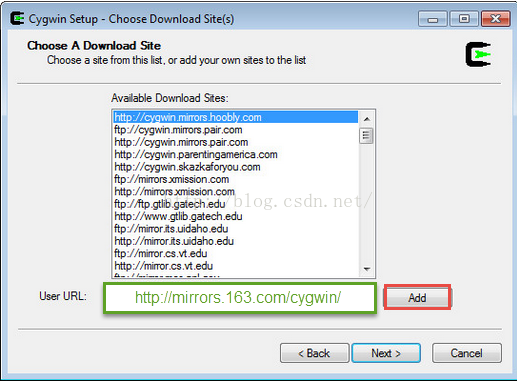This screenshot has height=381, width=517.
Task: Select http://mirror.its.uidaho.edu mirror
Action: tap(236, 241)
